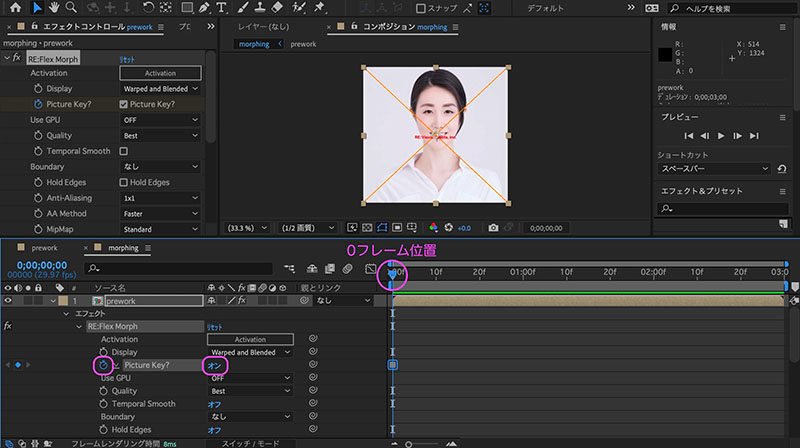Click the Picture Key keyframe at frame 0
This screenshot has height=448, width=800.
[392, 365]
